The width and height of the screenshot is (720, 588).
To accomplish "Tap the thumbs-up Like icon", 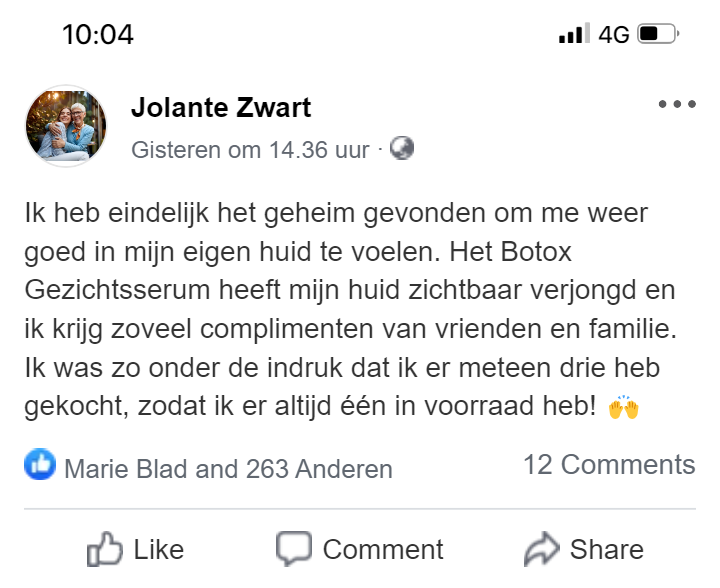I will point(105,548).
